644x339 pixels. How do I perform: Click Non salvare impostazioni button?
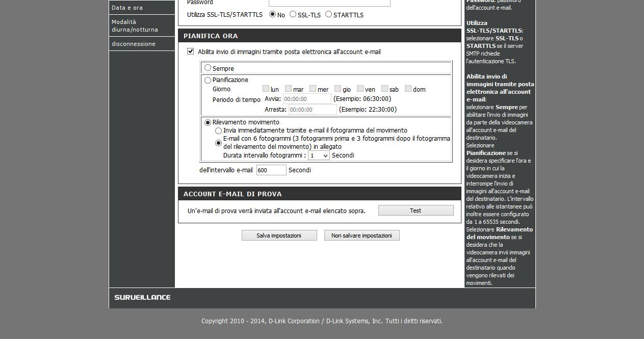pyautogui.click(x=362, y=236)
